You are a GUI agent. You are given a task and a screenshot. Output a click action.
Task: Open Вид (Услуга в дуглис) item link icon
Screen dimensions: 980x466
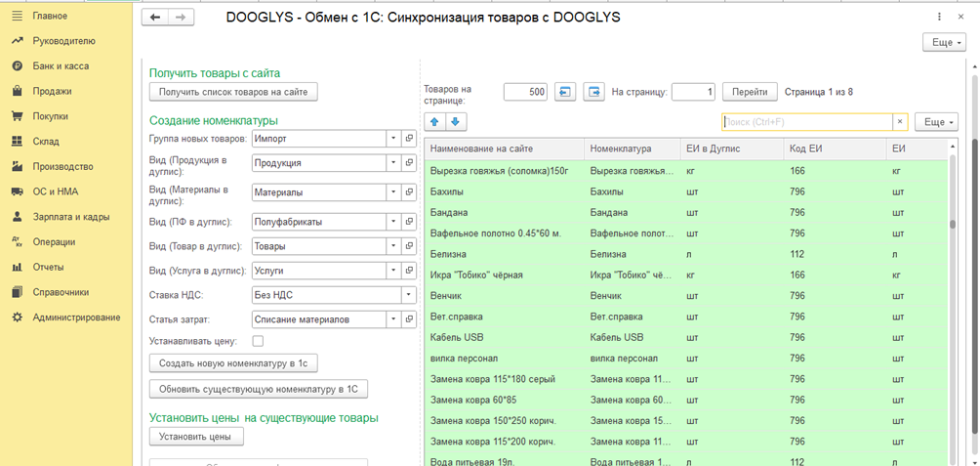tap(409, 271)
